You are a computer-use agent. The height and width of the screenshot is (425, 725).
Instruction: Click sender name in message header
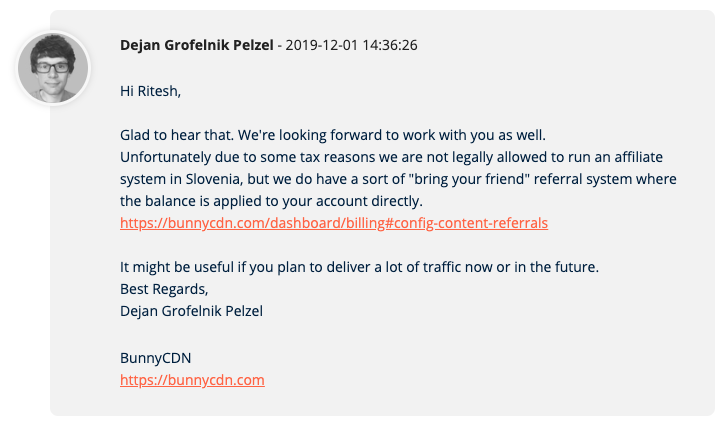(x=195, y=46)
